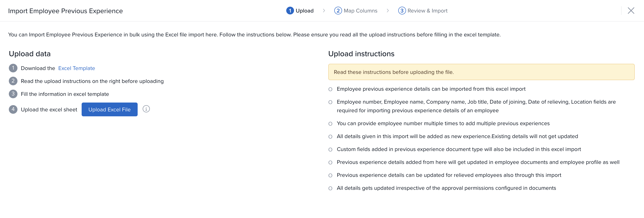Click the number 1 circle beside Download the
The image size is (644, 218).
(13, 68)
